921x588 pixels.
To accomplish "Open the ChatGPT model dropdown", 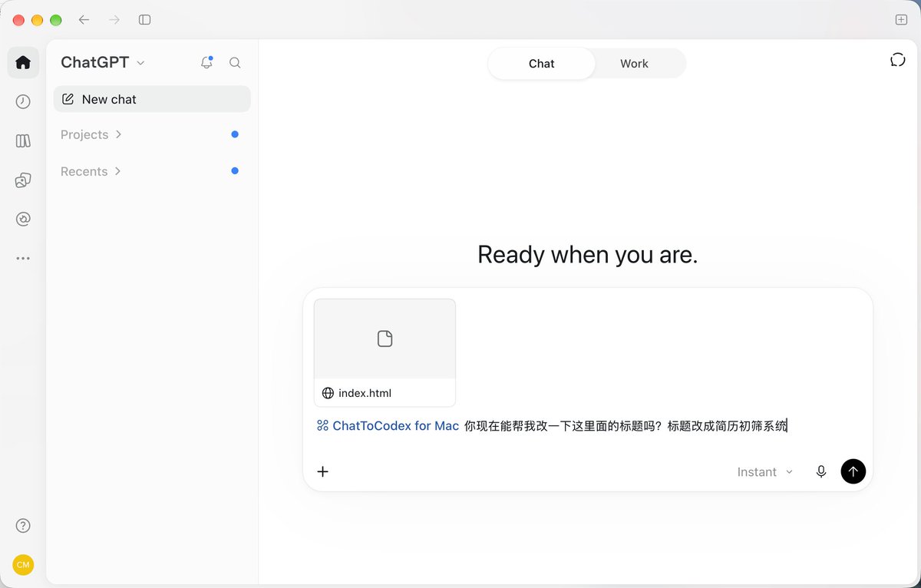I will pos(103,63).
